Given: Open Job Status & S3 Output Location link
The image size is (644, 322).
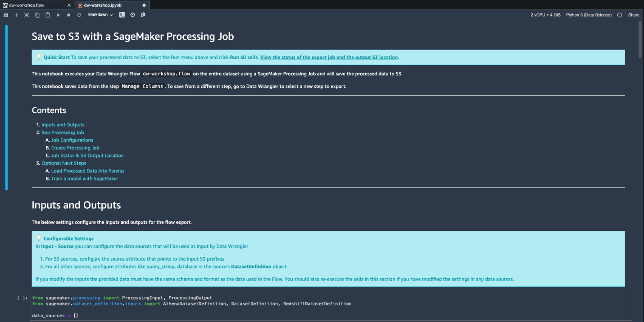Looking at the screenshot, I should coord(87,156).
